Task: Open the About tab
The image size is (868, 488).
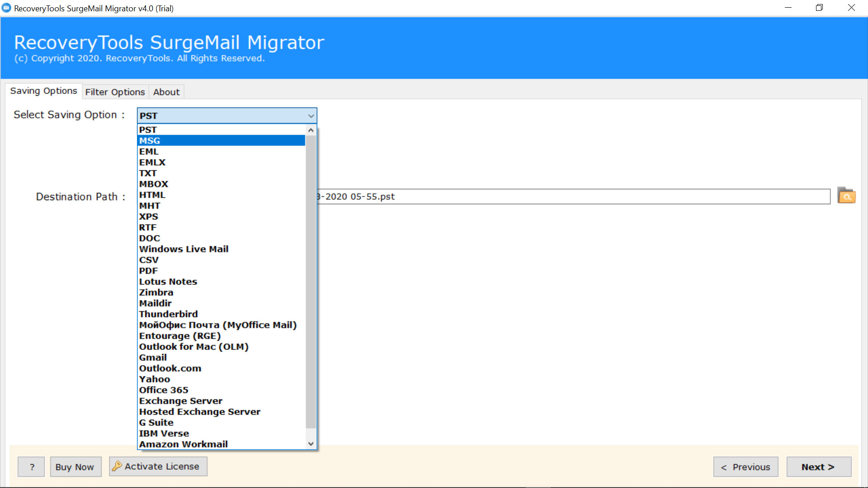Action: (166, 92)
